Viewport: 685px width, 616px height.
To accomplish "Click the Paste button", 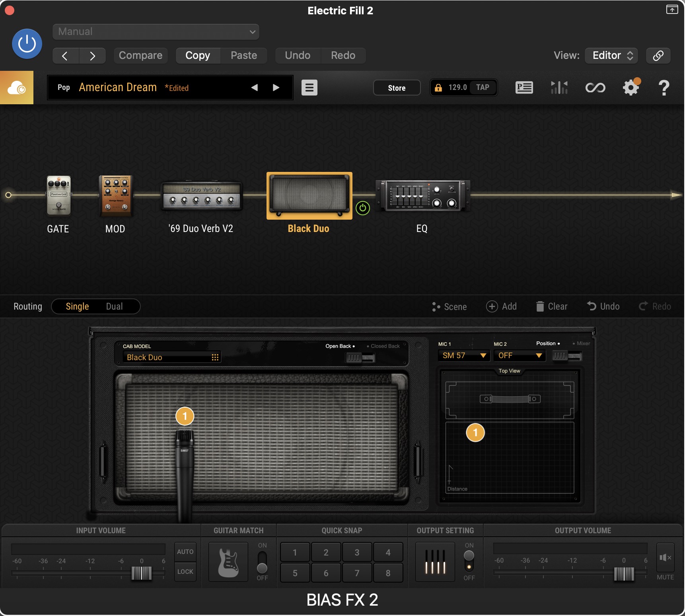I will tap(244, 56).
